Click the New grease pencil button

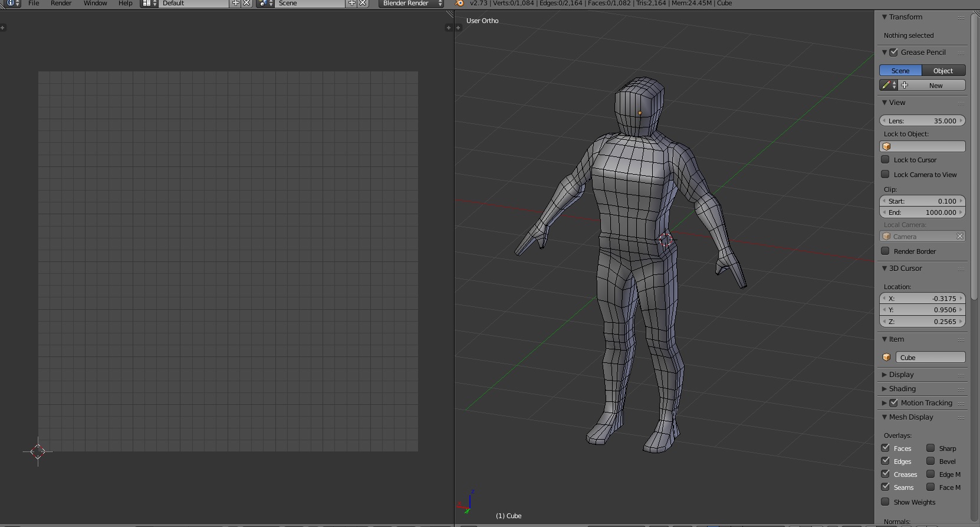935,86
